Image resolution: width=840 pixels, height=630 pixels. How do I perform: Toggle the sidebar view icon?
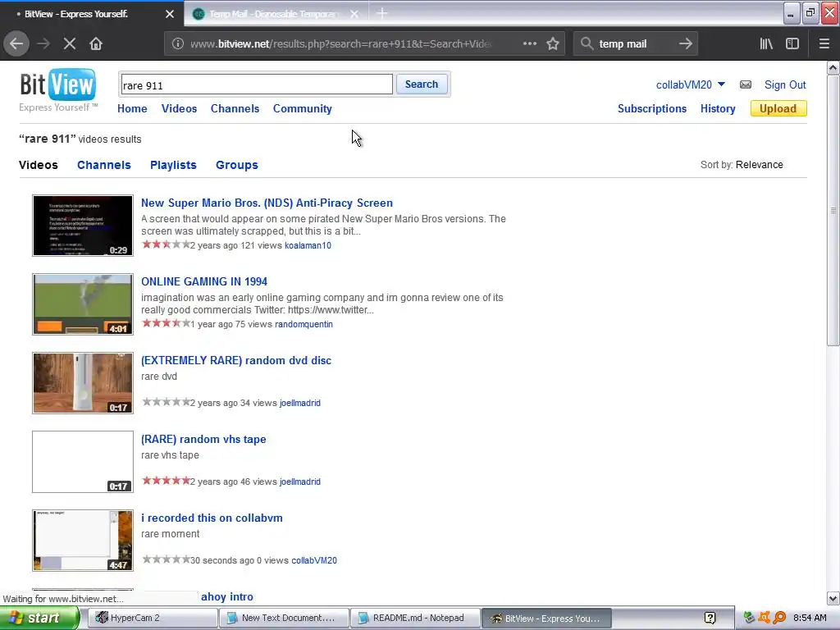[x=792, y=43]
